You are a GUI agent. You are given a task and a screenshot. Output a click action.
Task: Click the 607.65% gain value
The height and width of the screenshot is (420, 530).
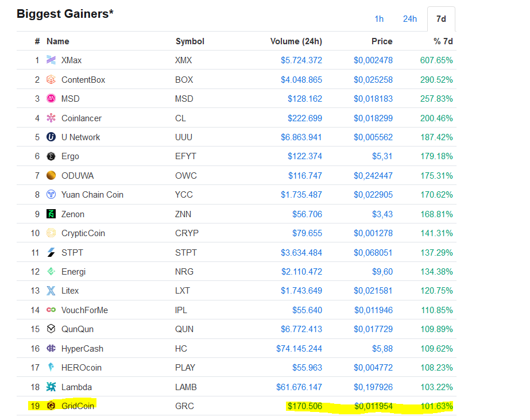pyautogui.click(x=436, y=60)
